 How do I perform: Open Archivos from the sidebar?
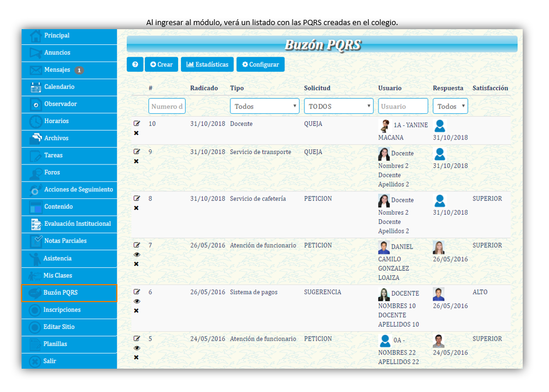[x=69, y=138]
